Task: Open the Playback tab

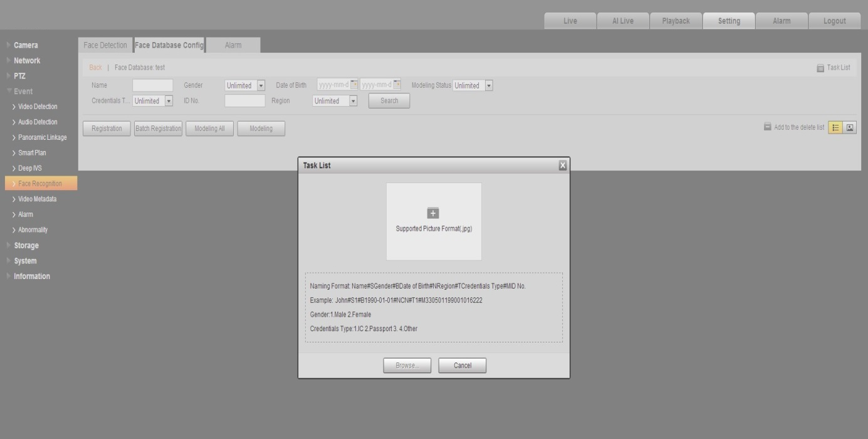Action: [x=676, y=21]
